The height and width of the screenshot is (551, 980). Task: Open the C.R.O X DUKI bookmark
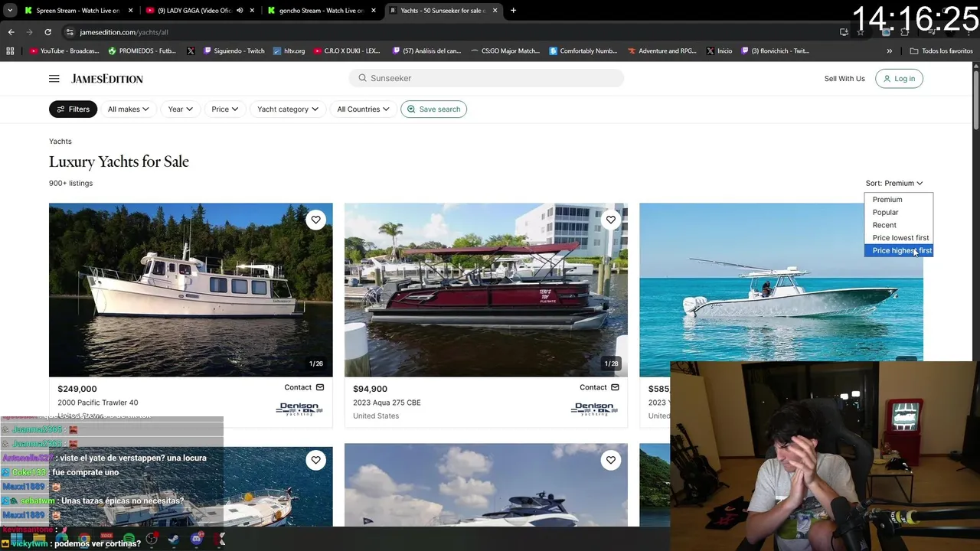click(347, 51)
